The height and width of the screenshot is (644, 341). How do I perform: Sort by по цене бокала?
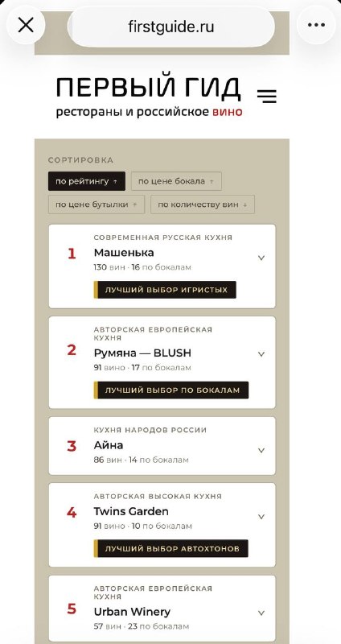point(176,181)
